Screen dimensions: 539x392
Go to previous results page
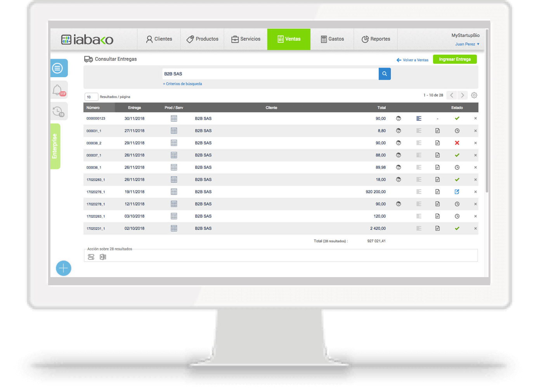click(452, 95)
